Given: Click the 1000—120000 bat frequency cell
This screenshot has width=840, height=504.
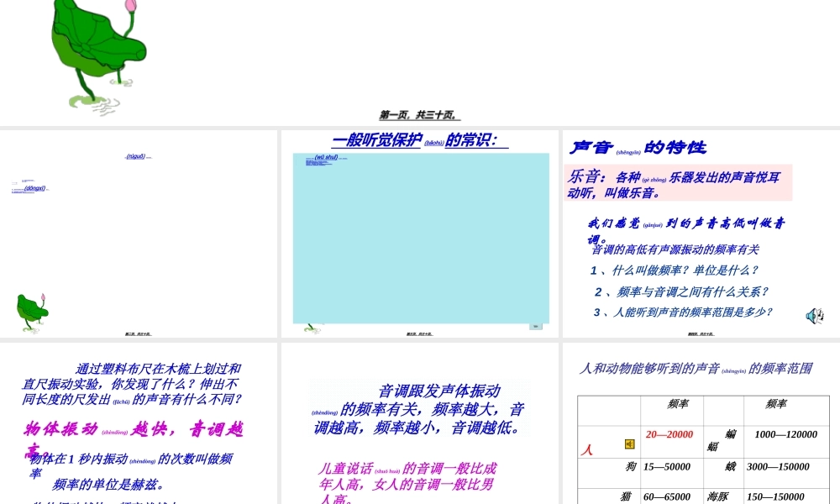Looking at the screenshot, I should 785,434.
